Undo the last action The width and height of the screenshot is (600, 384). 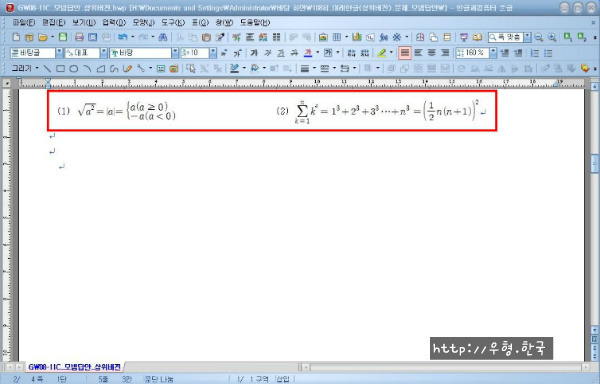[123, 37]
